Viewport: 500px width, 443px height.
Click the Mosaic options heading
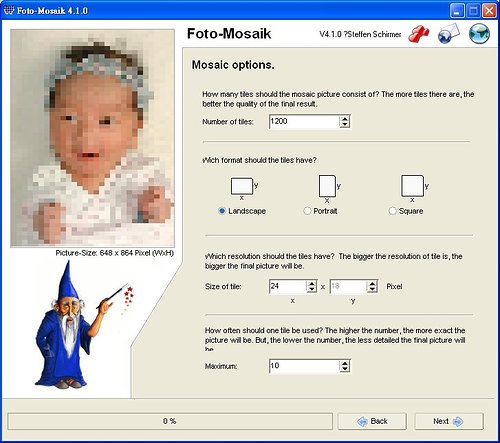click(233, 65)
